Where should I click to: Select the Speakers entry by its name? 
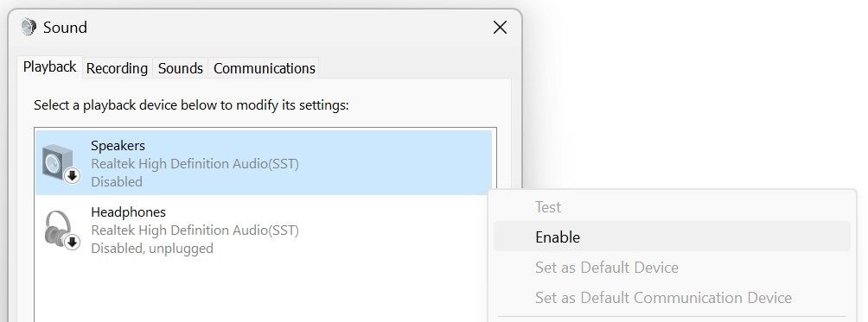click(118, 146)
